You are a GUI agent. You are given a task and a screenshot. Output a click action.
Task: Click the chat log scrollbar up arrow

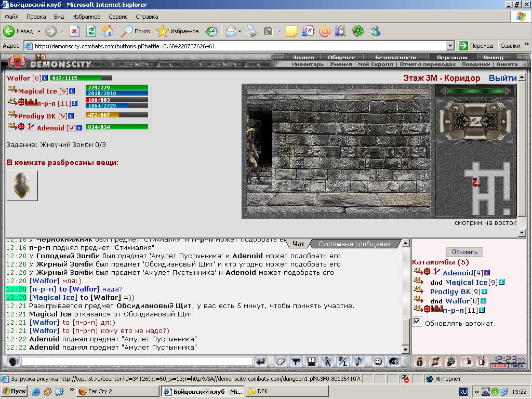click(405, 243)
